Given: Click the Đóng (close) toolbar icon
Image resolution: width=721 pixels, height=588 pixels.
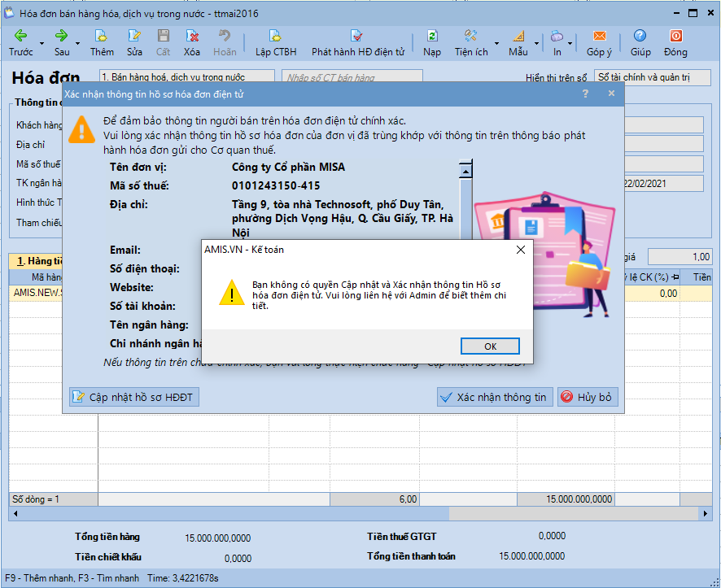Looking at the screenshot, I should (675, 36).
